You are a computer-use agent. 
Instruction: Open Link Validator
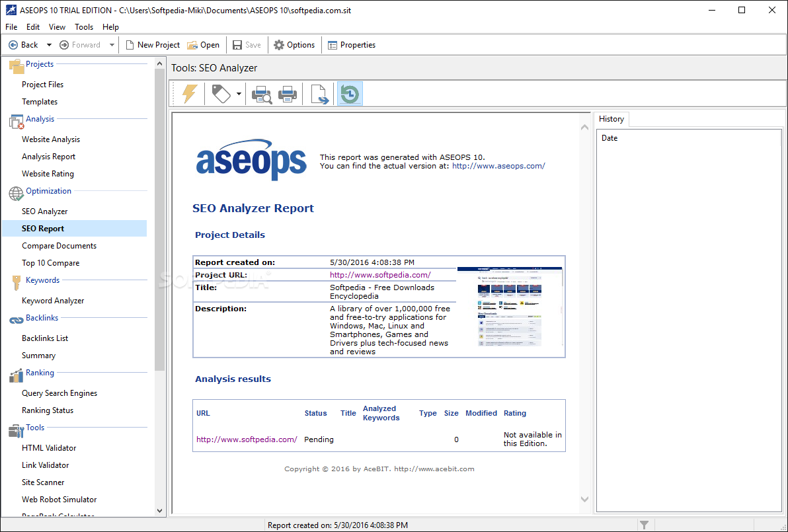(x=46, y=465)
